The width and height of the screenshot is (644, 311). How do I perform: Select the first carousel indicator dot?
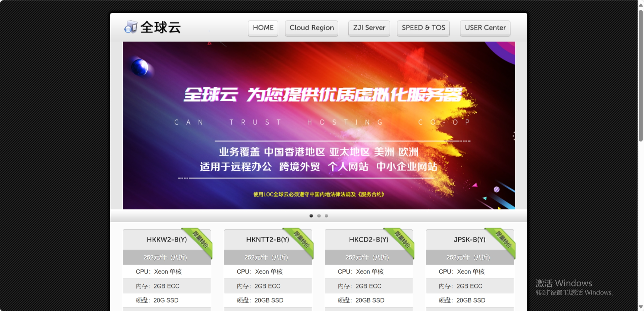pyautogui.click(x=311, y=216)
